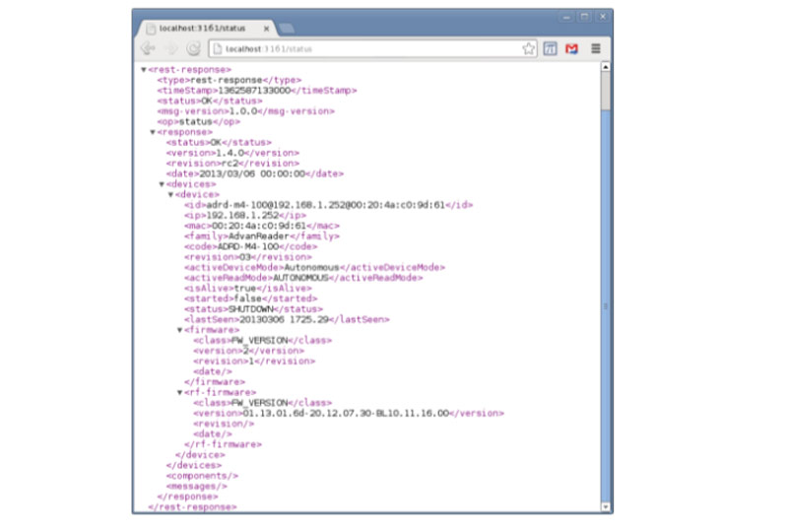The width and height of the screenshot is (788, 532).
Task: Go back using the browser back arrow
Action: [148, 49]
